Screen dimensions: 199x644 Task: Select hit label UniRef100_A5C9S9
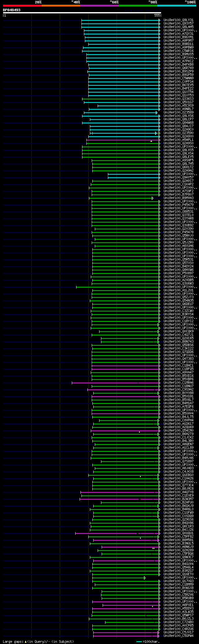click(x=179, y=106)
